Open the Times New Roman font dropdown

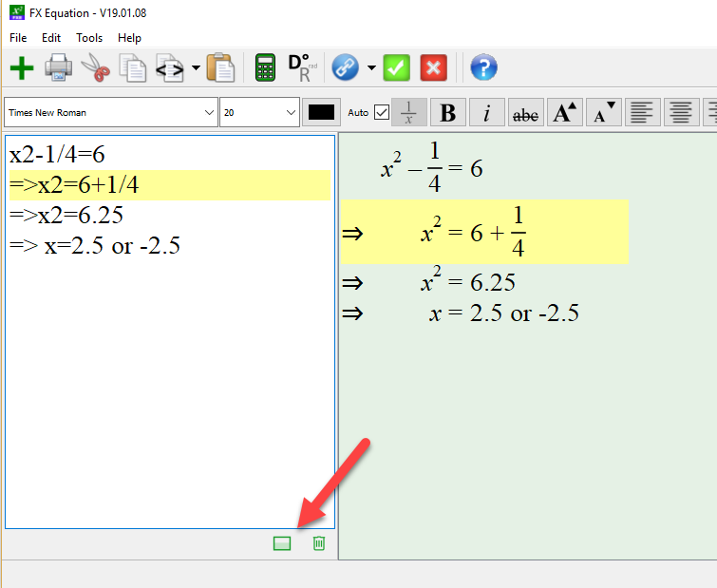[111, 112]
